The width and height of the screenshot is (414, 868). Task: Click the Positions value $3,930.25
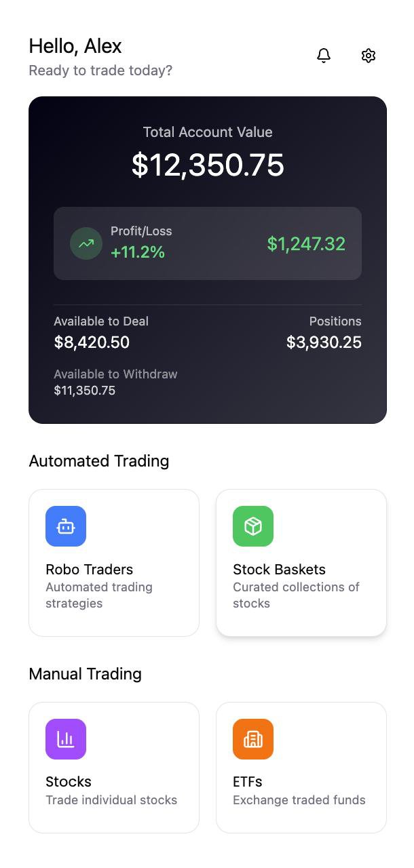(324, 342)
